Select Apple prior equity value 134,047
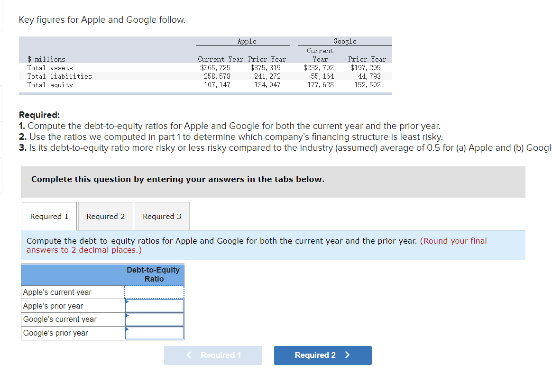This screenshot has height=392, width=552. (x=267, y=85)
